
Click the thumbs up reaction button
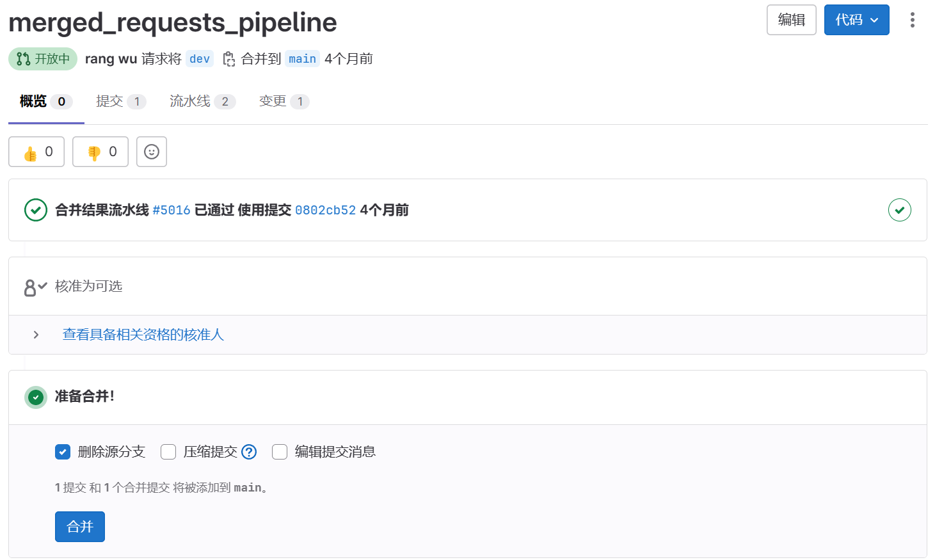36,152
